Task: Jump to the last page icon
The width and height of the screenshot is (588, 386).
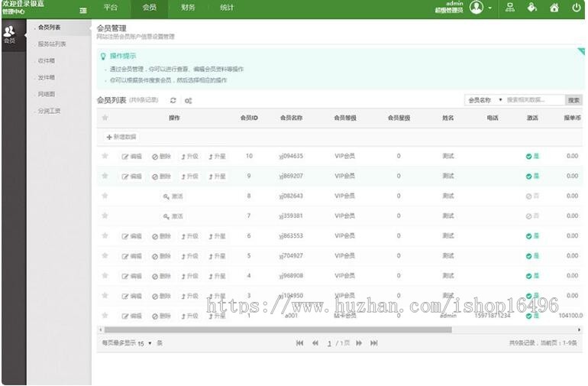Action: pyautogui.click(x=374, y=343)
